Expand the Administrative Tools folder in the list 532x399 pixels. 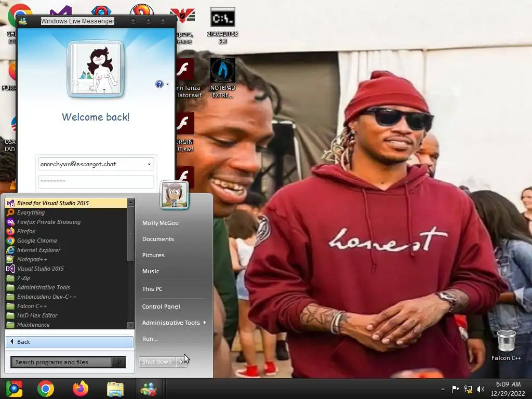pyautogui.click(x=66, y=287)
